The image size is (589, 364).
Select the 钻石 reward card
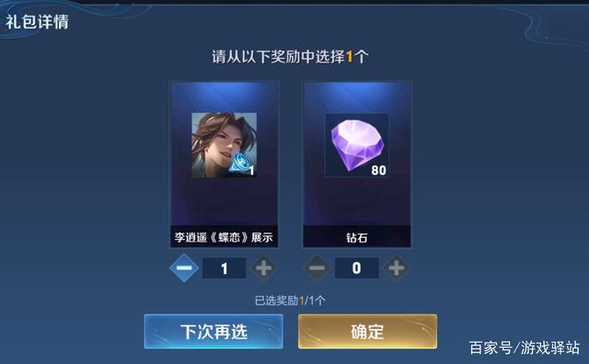[357, 164]
